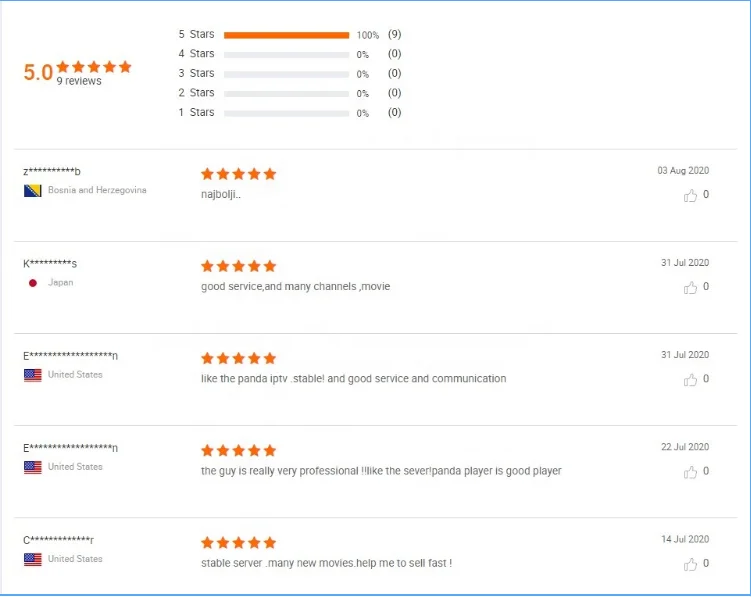Image resolution: width=751 pixels, height=597 pixels.
Task: Click the star rating of 'najbolji..' review
Action: 238,174
